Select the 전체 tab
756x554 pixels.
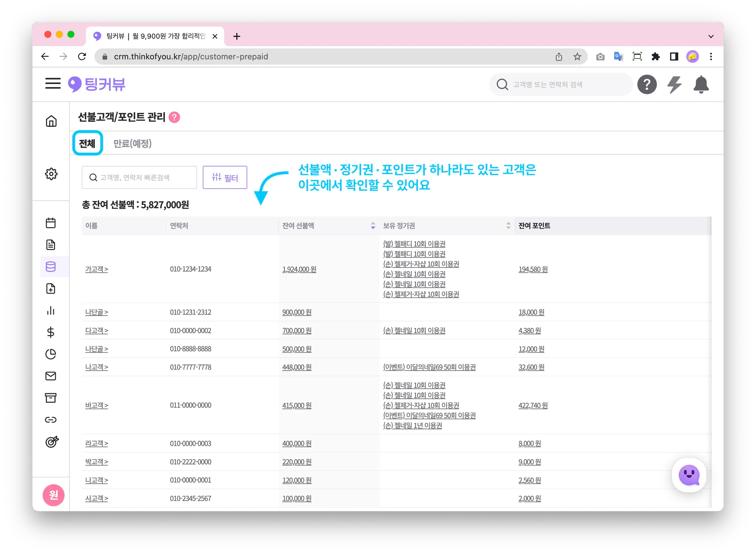(87, 143)
